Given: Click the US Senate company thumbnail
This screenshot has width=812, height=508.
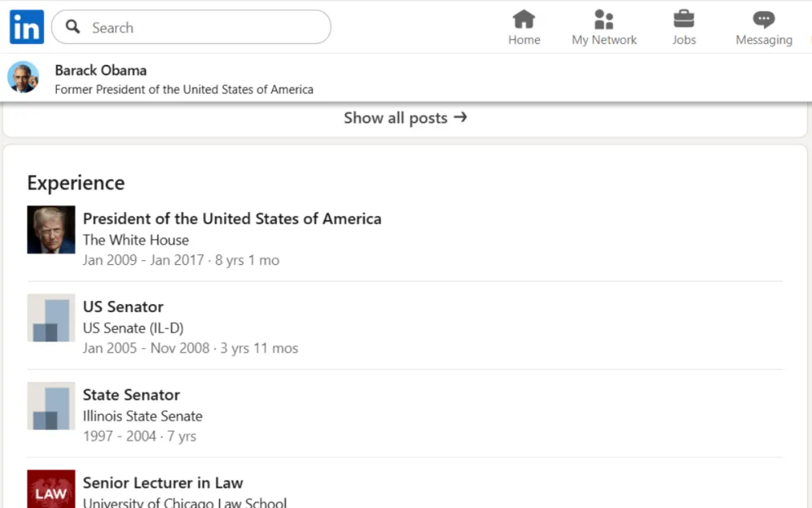Looking at the screenshot, I should 51,319.
